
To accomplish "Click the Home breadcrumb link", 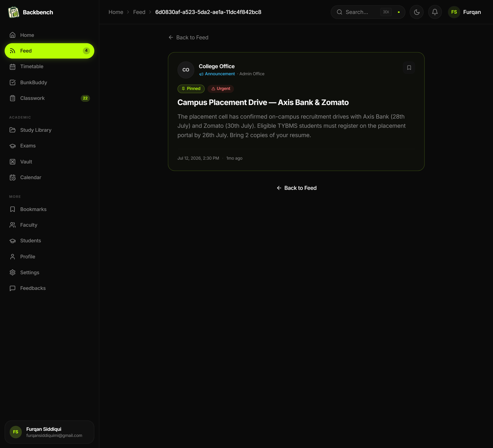I will [x=116, y=12].
